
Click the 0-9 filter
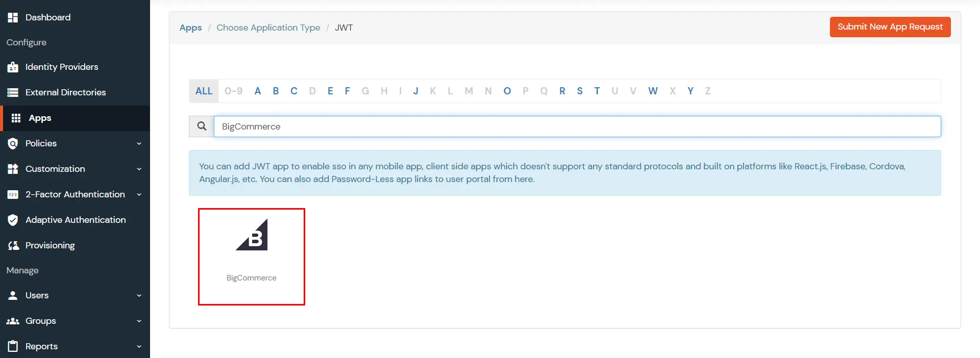pyautogui.click(x=233, y=91)
